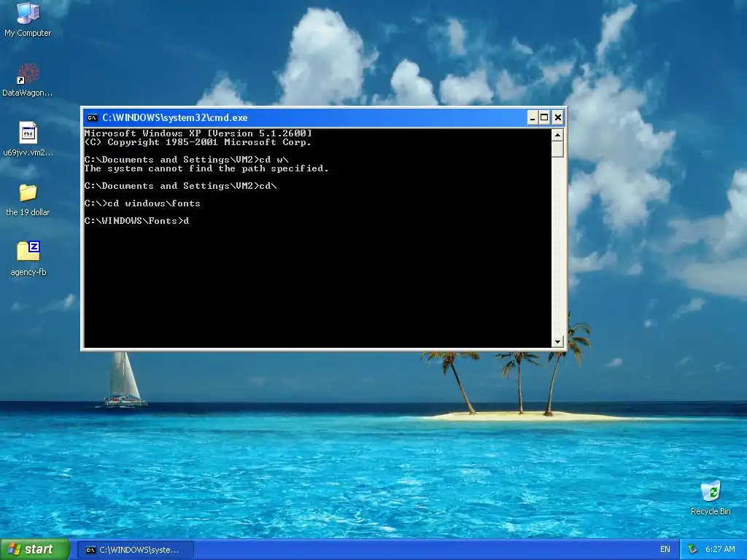Click the Copyright 1985-2001 Microsoft line
The image size is (747, 560).
198,142
